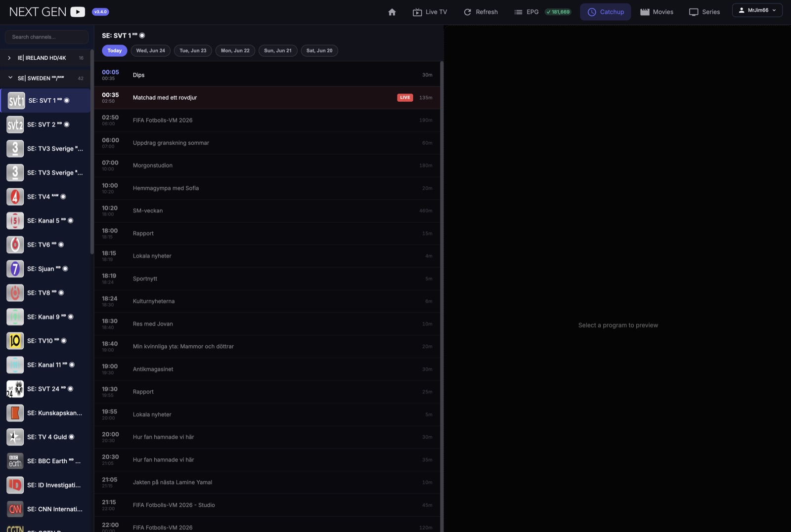Viewport: 791px width, 532px height.
Task: Select the SE: TV4 channel logo
Action: (15, 197)
